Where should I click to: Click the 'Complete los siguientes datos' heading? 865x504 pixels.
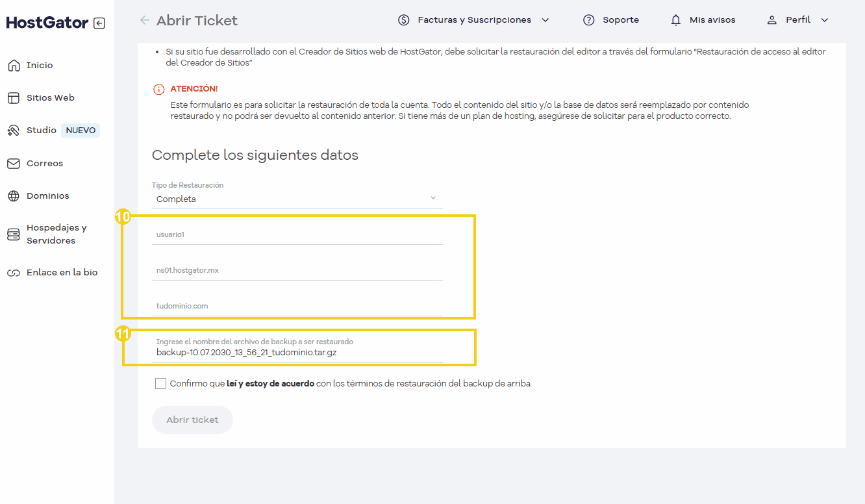point(255,155)
